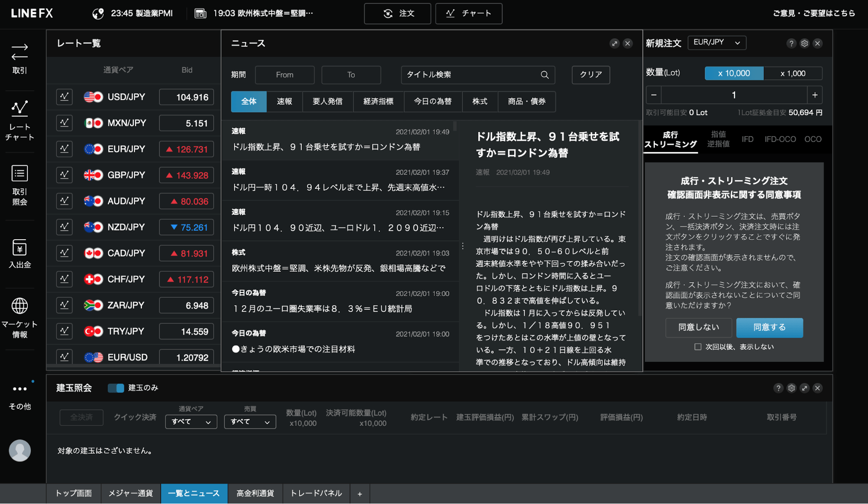
Task: Switch to IFD-OCO order tab
Action: (x=780, y=139)
